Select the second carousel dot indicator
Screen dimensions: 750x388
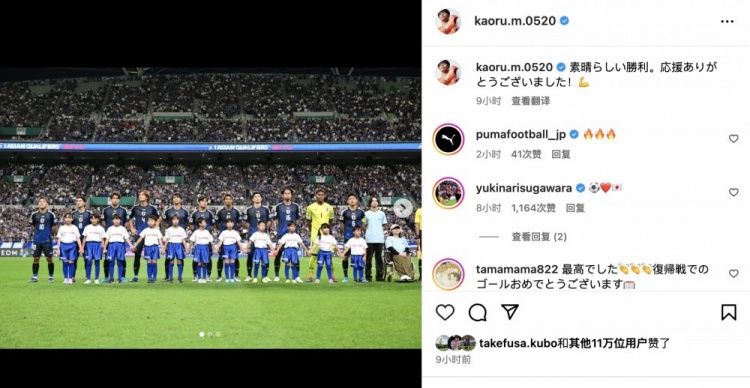(210, 334)
